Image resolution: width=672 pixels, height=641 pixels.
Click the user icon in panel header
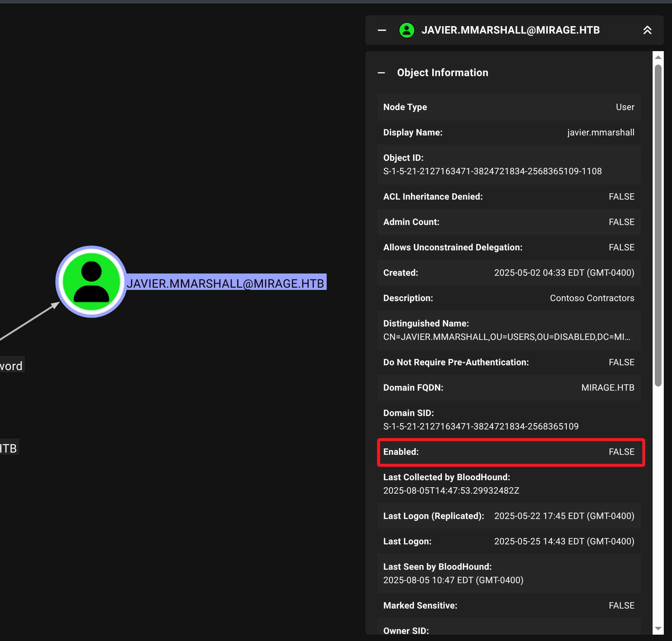tap(406, 30)
